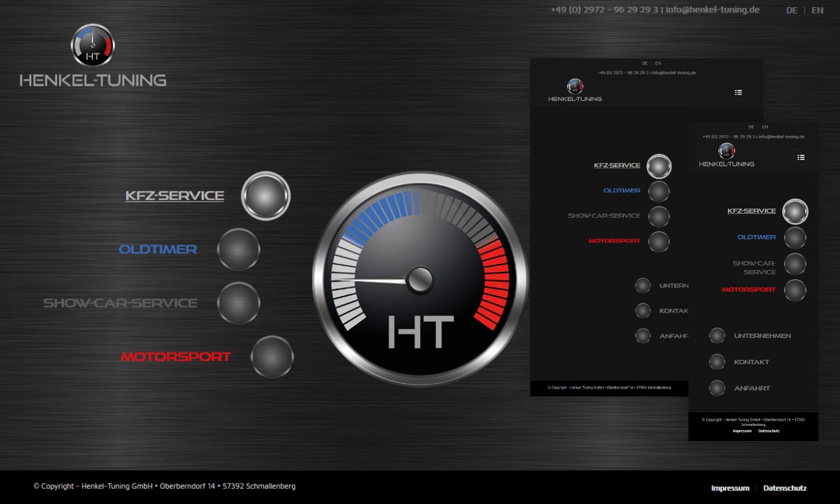This screenshot has height=504, width=840.
Task: Click the big HT speedometer gauge
Action: tap(420, 279)
